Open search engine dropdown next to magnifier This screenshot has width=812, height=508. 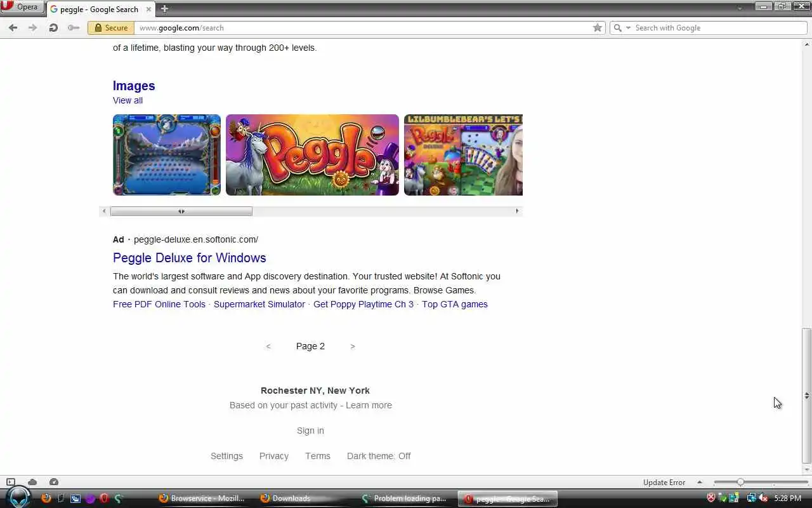628,28
